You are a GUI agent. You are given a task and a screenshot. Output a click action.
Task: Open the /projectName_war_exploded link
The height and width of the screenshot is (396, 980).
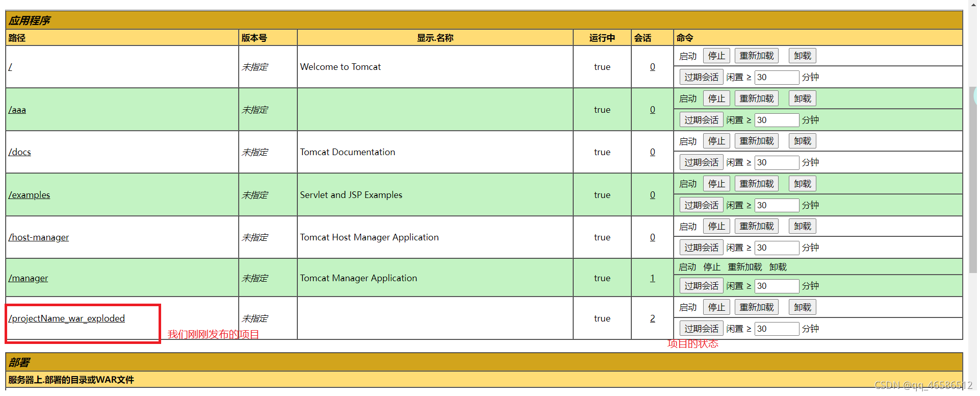coord(67,318)
